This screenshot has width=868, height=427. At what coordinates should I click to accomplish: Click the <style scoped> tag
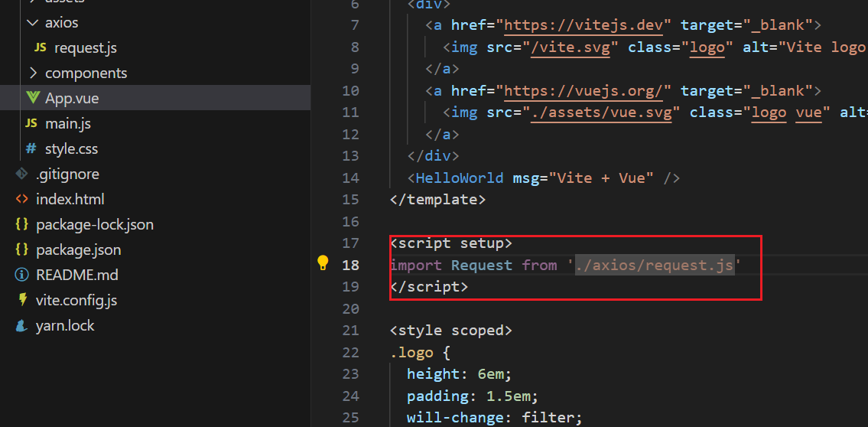point(450,331)
